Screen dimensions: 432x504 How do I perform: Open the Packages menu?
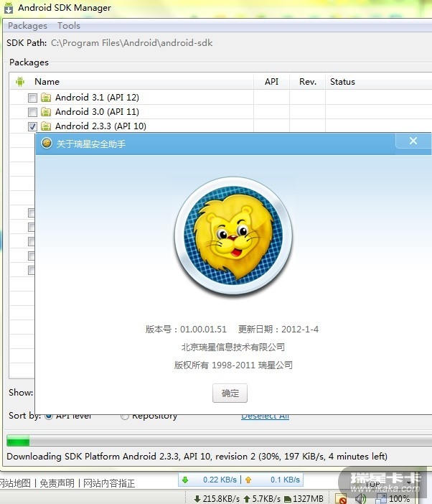click(x=27, y=26)
